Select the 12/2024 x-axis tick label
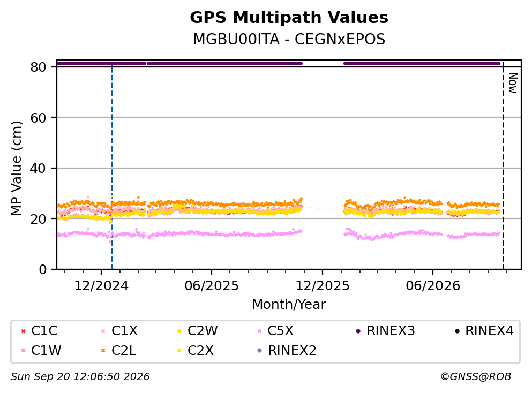This screenshot has height=393, width=532. 101,286
